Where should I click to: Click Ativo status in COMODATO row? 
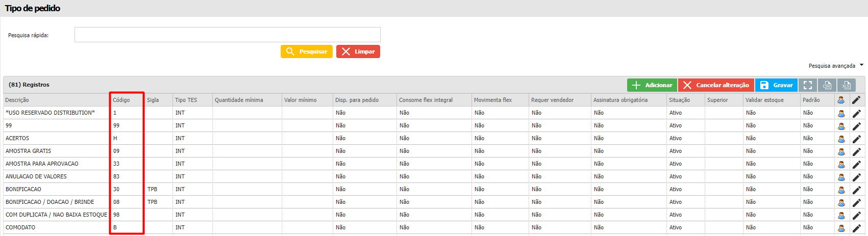point(676,227)
